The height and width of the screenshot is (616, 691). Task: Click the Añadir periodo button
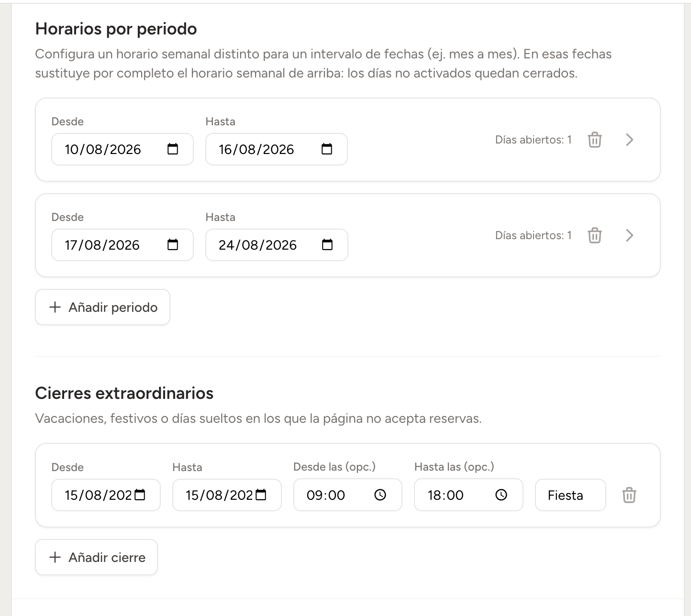coord(102,307)
